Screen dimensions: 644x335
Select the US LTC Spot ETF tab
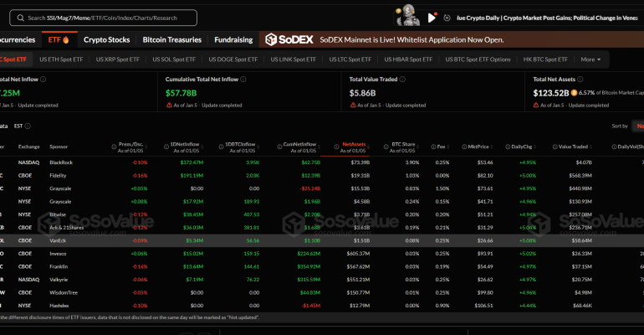[350, 59]
